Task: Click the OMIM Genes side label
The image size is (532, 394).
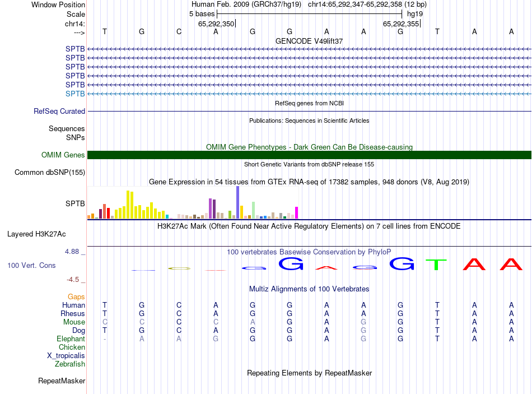Action: pos(63,155)
